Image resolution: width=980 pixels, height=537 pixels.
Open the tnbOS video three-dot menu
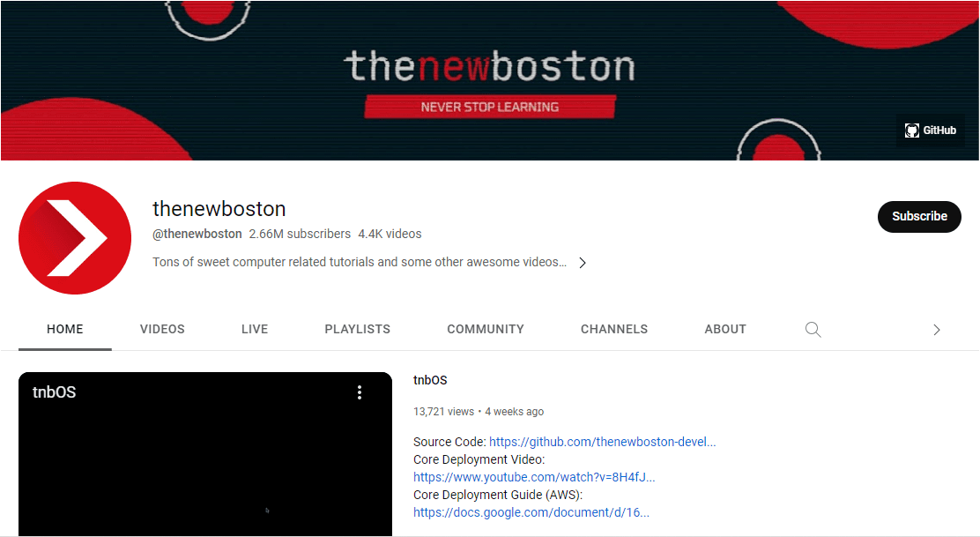(360, 392)
